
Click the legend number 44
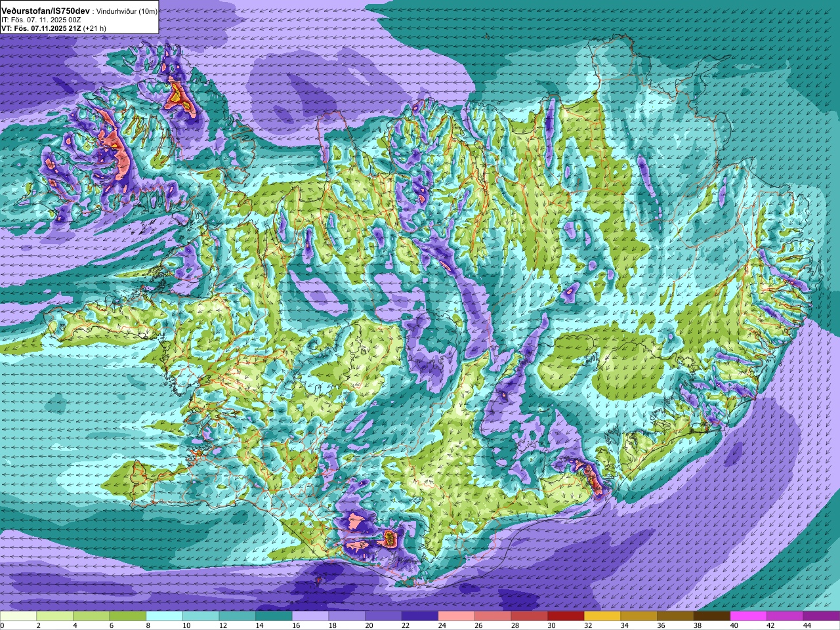[807, 626]
